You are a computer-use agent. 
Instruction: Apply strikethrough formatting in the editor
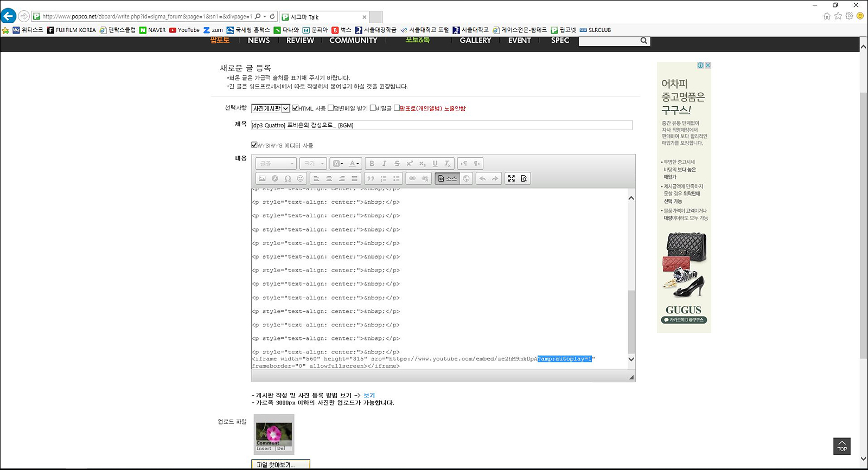coord(397,164)
